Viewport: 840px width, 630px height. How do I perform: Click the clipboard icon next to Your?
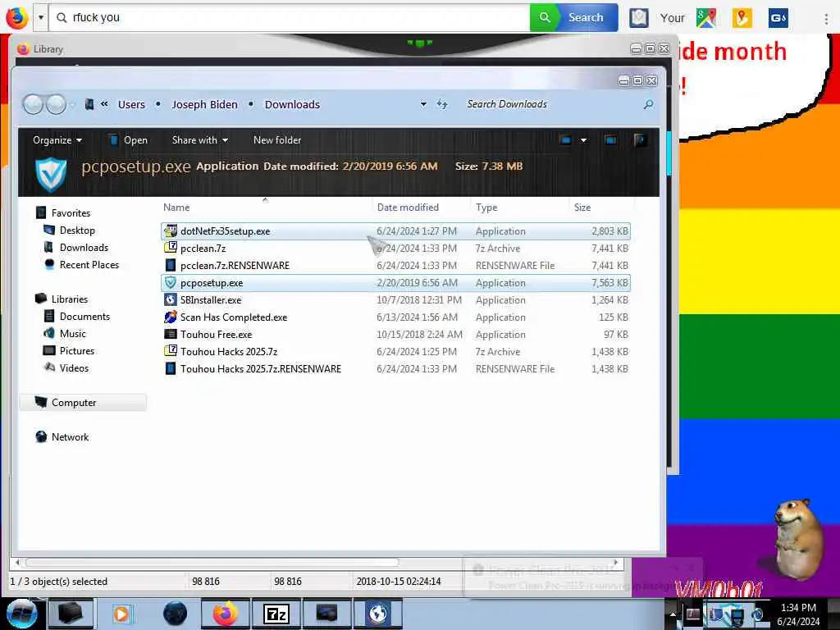tap(638, 18)
